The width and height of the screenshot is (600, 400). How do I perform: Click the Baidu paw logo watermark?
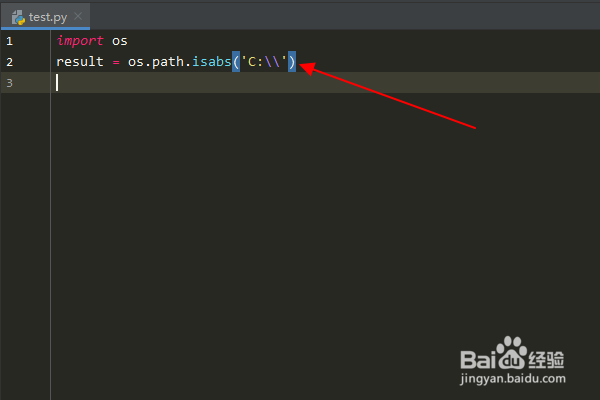pyautogui.click(x=512, y=352)
